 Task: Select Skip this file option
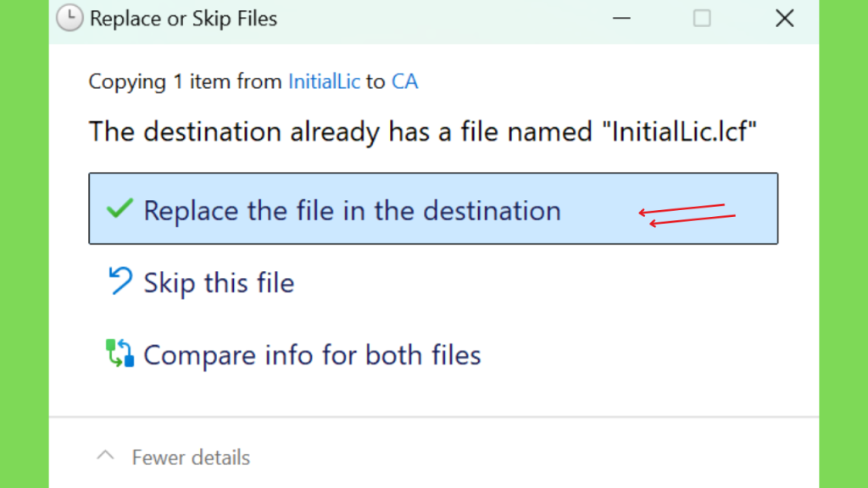(x=219, y=283)
